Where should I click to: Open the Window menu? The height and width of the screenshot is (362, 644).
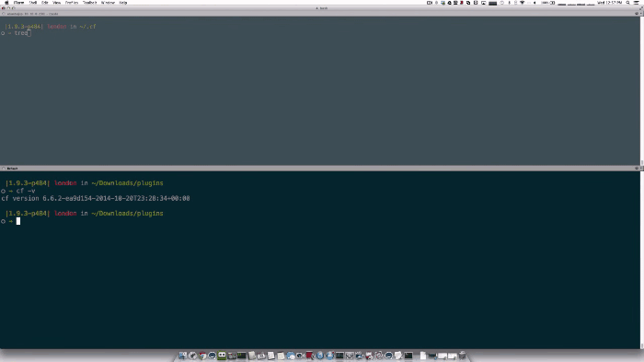pos(108,3)
